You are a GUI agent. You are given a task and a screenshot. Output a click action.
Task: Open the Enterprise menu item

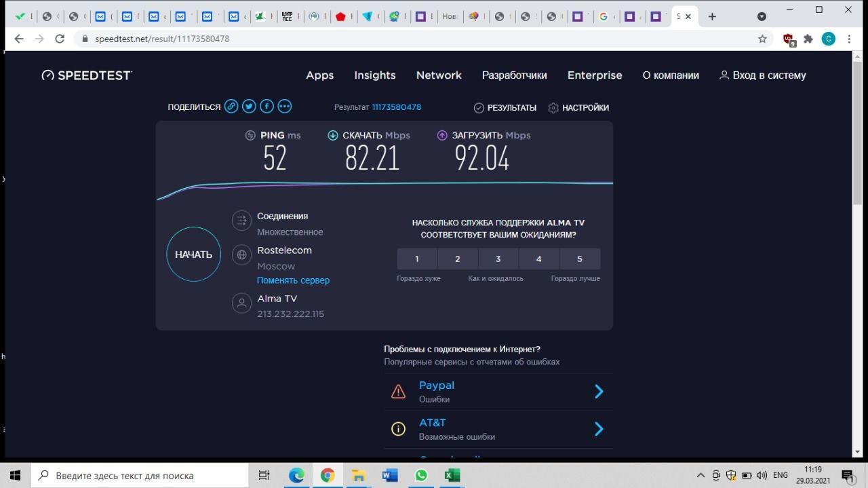(x=595, y=75)
